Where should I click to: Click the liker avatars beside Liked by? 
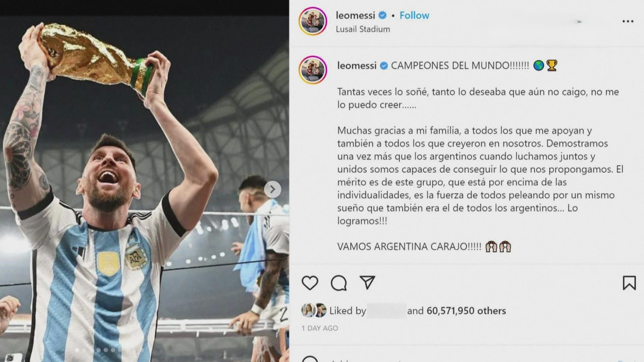pos(314,310)
